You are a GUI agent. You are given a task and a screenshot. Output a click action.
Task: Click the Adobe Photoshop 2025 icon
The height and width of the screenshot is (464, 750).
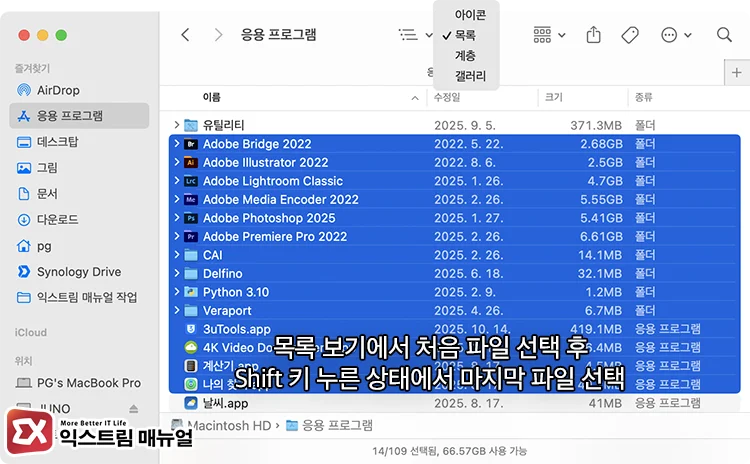(x=191, y=218)
